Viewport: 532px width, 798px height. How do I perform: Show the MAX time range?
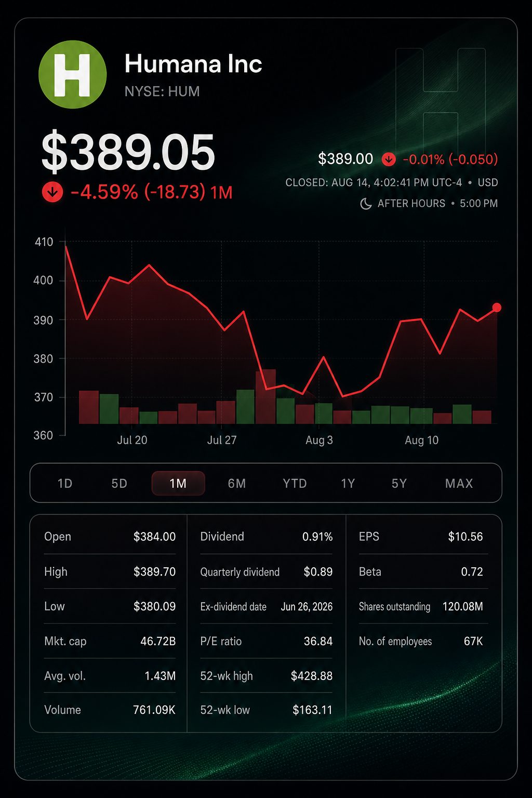click(x=459, y=484)
